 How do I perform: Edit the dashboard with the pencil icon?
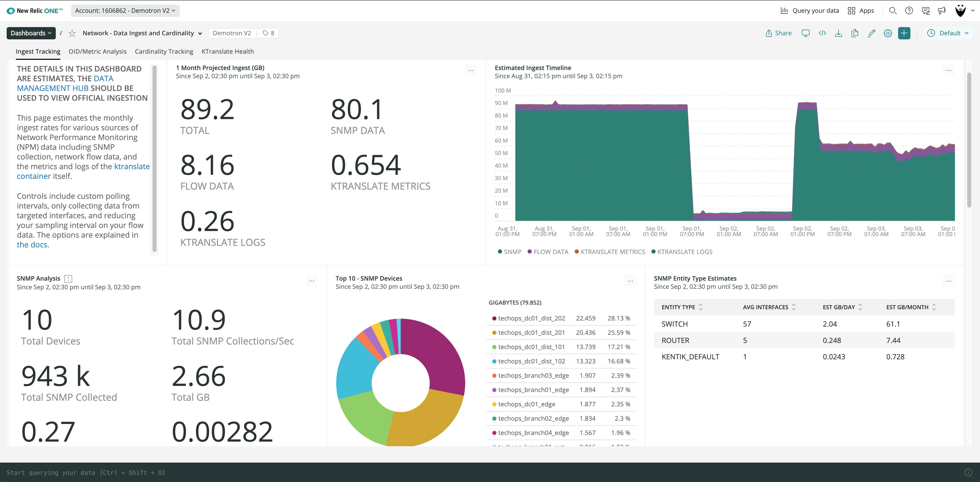pos(871,33)
